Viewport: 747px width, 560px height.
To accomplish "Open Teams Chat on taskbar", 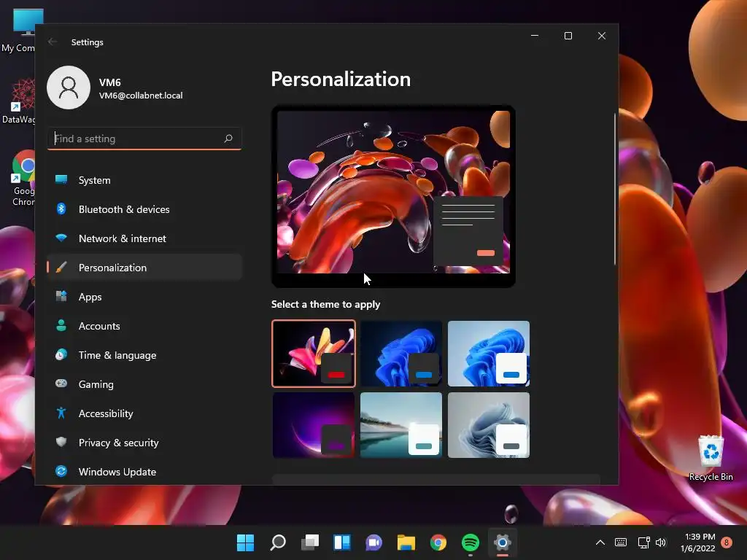I will click(x=374, y=542).
